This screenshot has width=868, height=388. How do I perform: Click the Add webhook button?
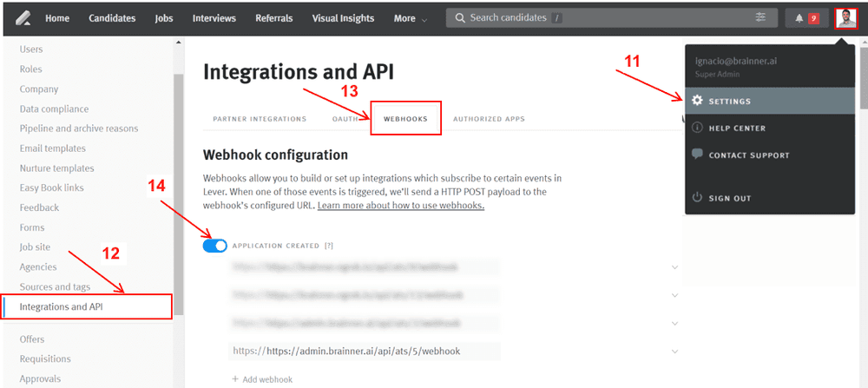262,379
